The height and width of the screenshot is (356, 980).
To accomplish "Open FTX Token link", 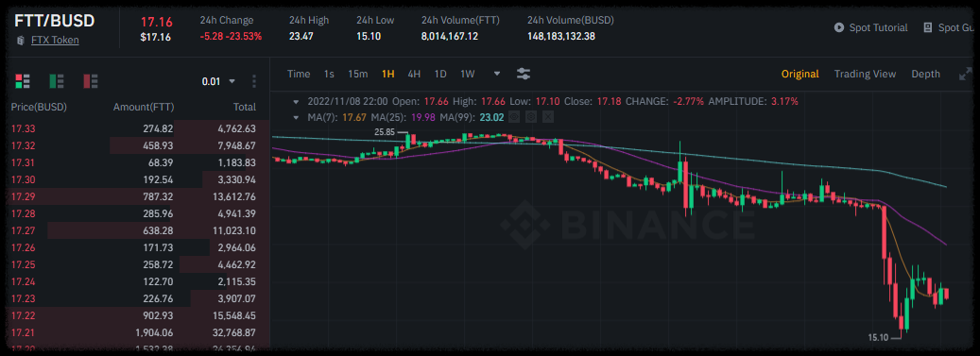I will coord(55,41).
